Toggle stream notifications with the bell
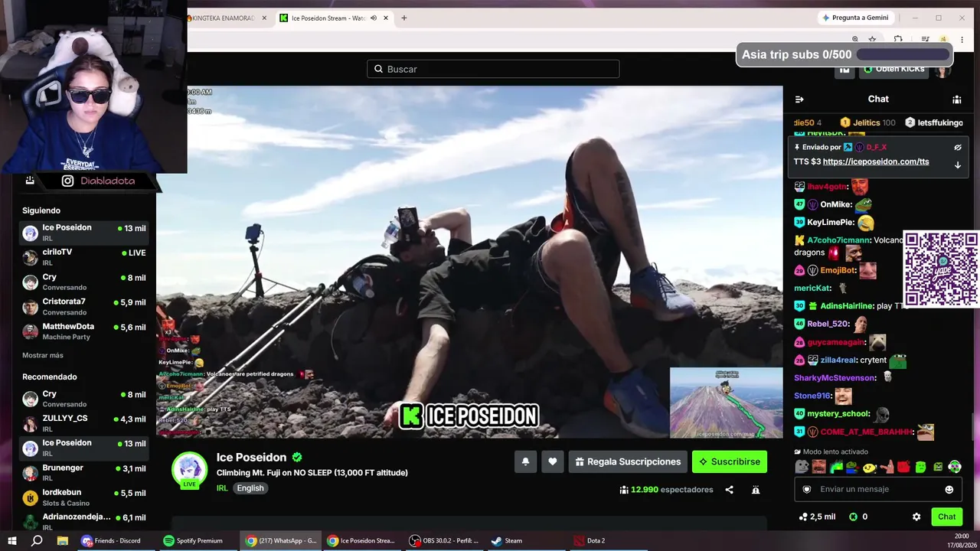 525,461
